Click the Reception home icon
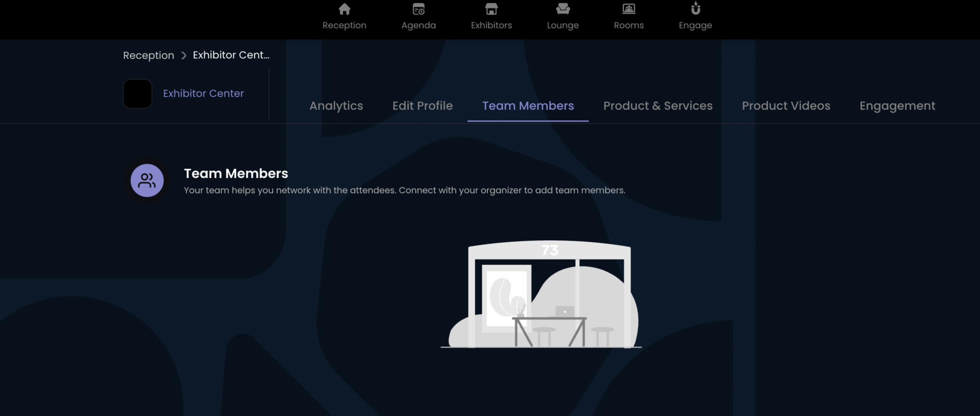The height and width of the screenshot is (416, 980). (x=344, y=9)
